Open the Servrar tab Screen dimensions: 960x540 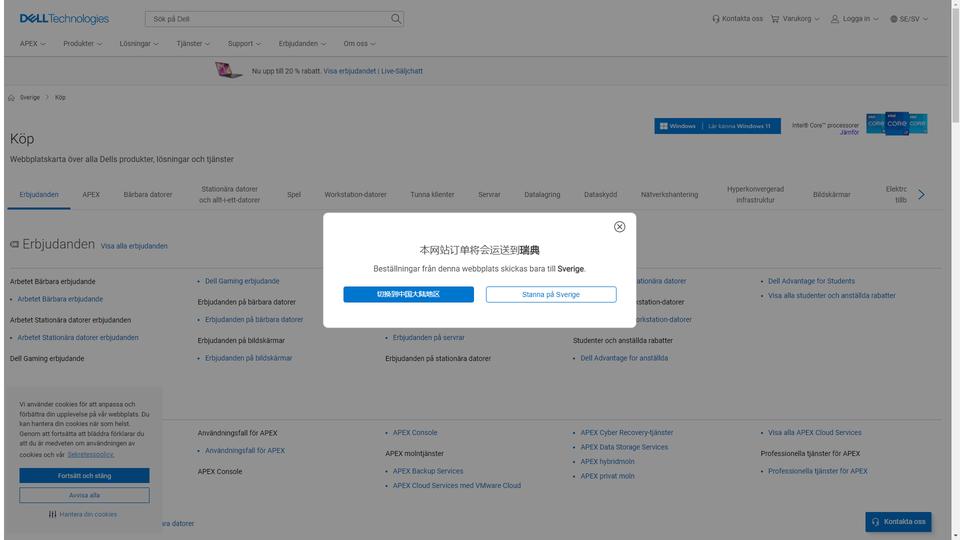(489, 195)
